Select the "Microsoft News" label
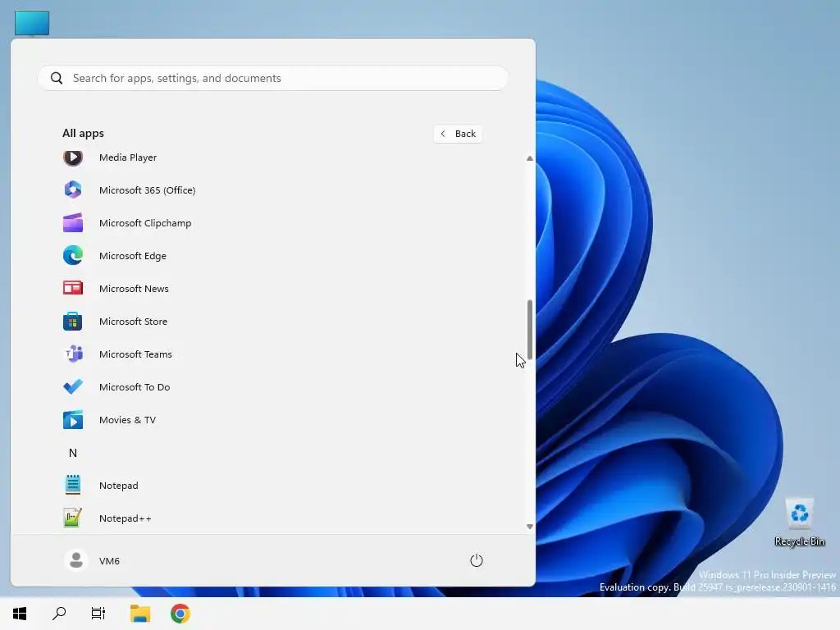This screenshot has width=840, height=630. [x=134, y=289]
